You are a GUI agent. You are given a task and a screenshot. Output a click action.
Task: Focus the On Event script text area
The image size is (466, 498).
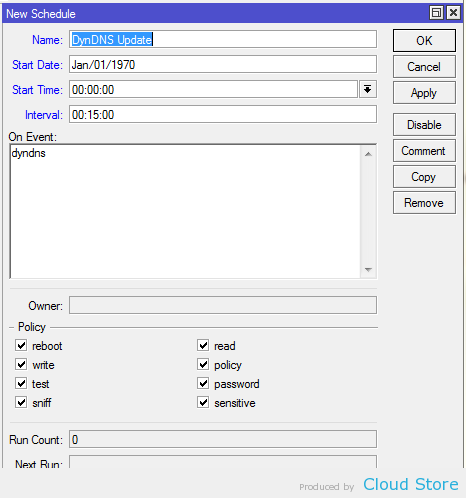[185, 212]
